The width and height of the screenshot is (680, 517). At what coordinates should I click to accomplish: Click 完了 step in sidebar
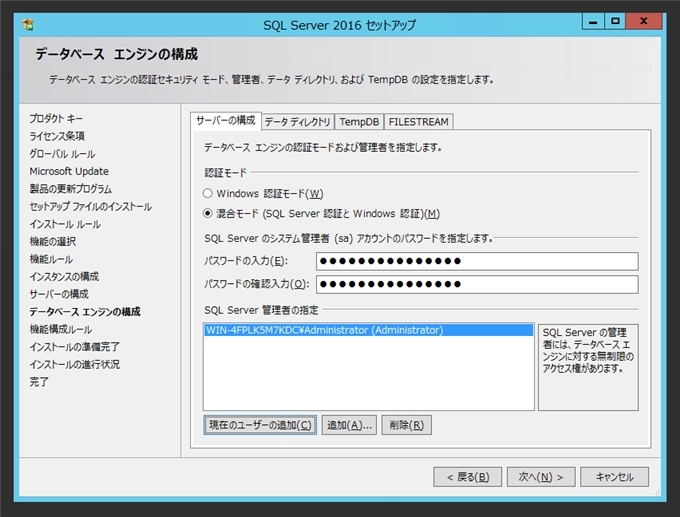39,382
